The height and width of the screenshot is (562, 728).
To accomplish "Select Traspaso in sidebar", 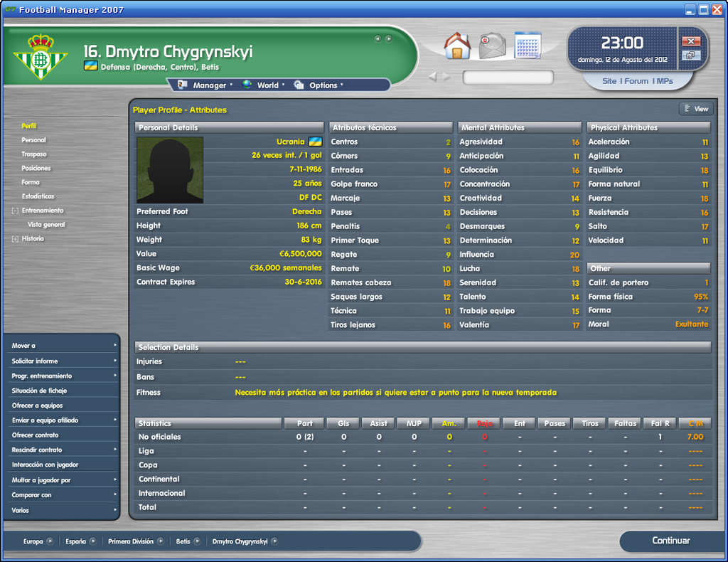I will point(34,154).
